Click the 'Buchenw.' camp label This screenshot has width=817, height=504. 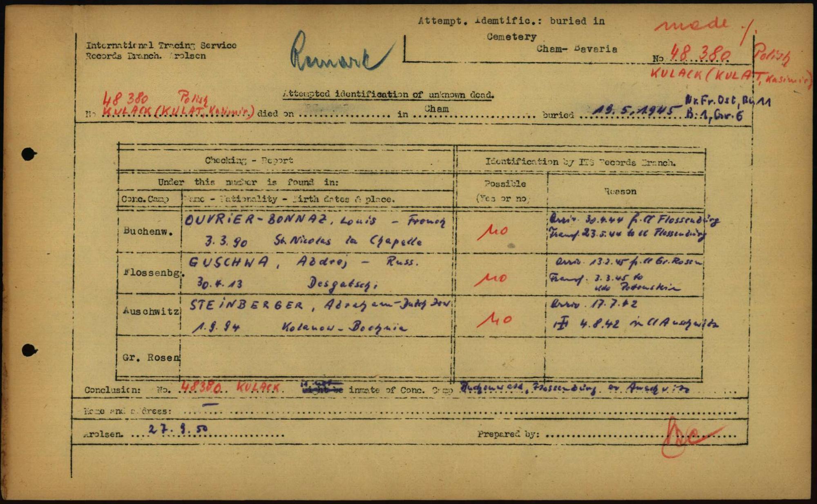coord(148,231)
